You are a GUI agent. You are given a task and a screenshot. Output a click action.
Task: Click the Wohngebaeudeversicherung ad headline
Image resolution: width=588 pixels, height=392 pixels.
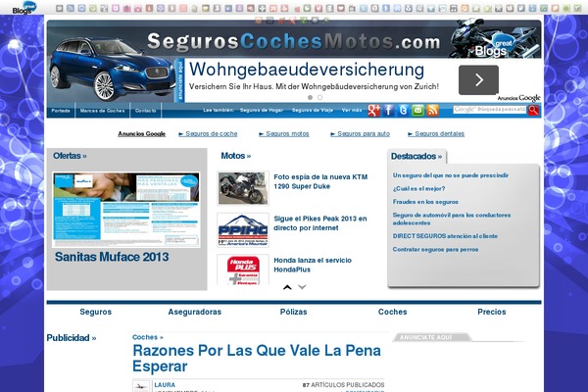click(307, 70)
